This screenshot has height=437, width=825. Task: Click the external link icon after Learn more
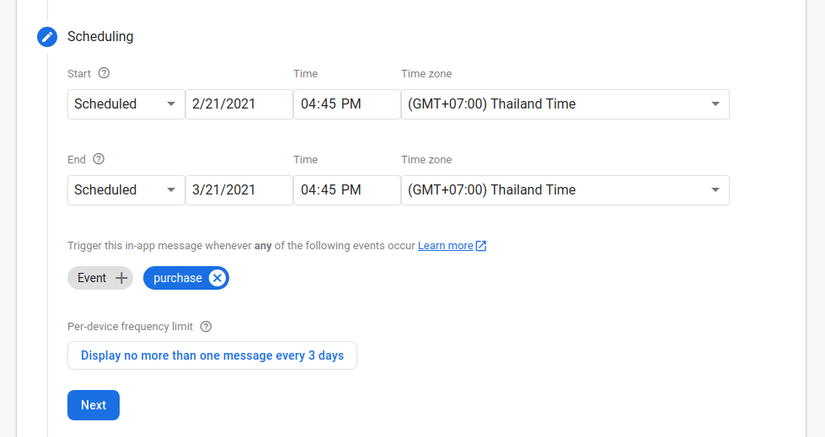pyautogui.click(x=481, y=246)
